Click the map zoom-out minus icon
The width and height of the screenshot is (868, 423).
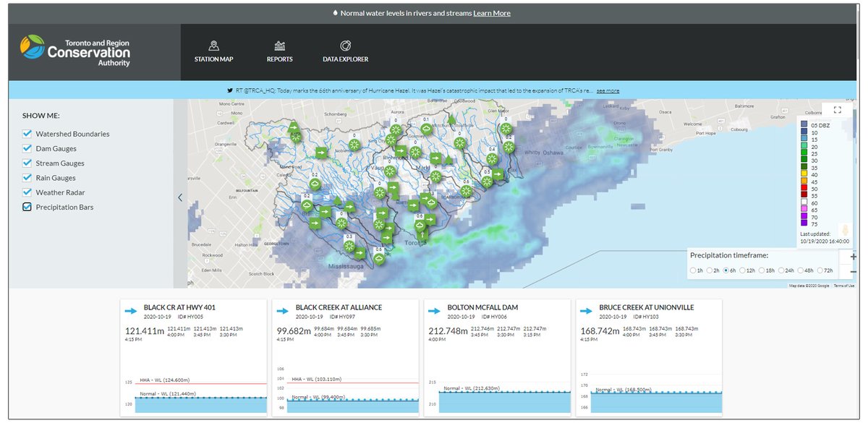(854, 273)
